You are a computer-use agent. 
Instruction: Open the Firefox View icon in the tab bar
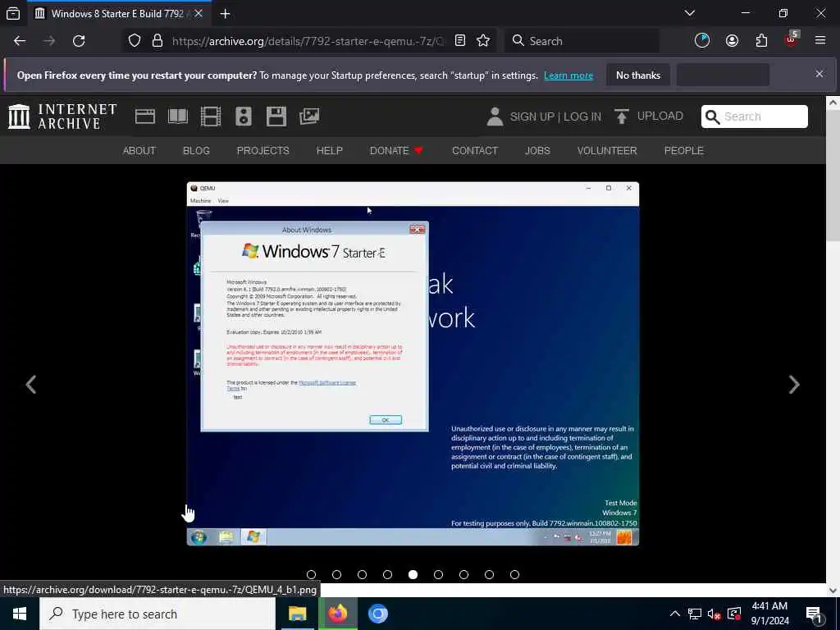pyautogui.click(x=13, y=13)
